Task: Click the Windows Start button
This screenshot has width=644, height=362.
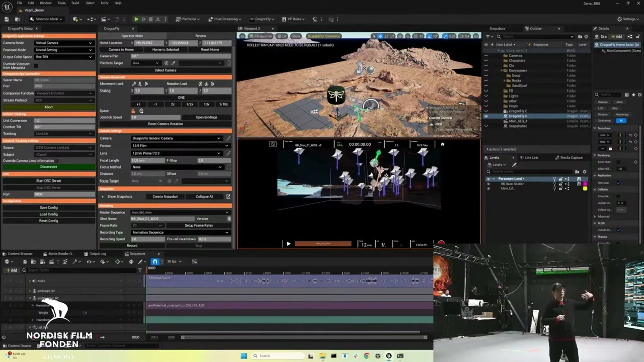Action: coord(244,356)
